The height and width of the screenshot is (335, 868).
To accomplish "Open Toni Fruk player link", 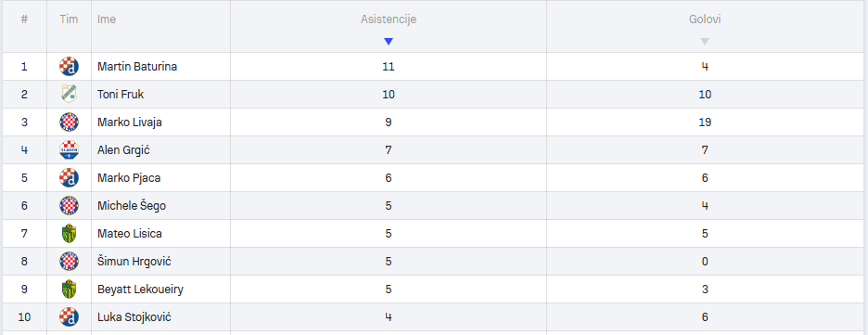I will tap(121, 94).
